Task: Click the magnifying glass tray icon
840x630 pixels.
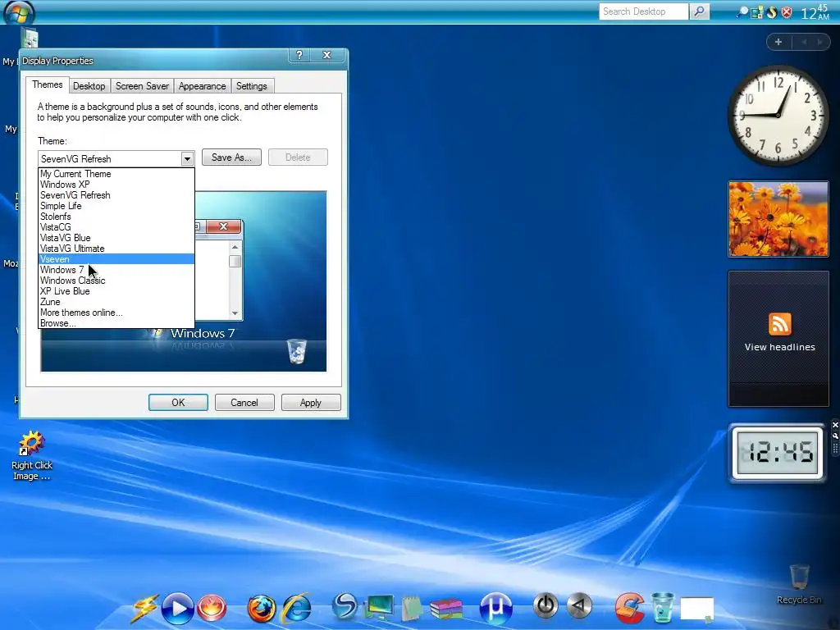Action: tap(742, 11)
